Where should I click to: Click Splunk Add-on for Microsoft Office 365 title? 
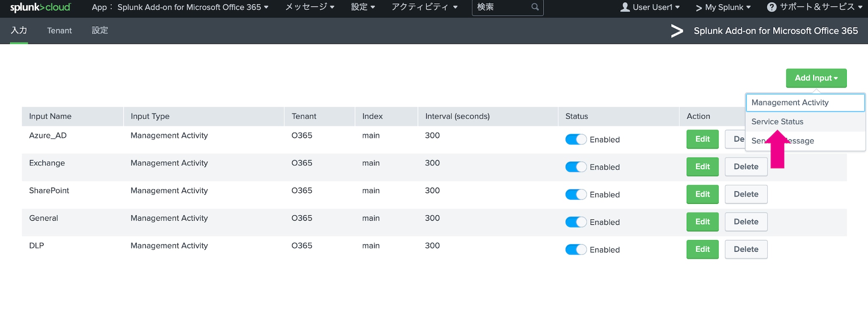[x=776, y=30]
